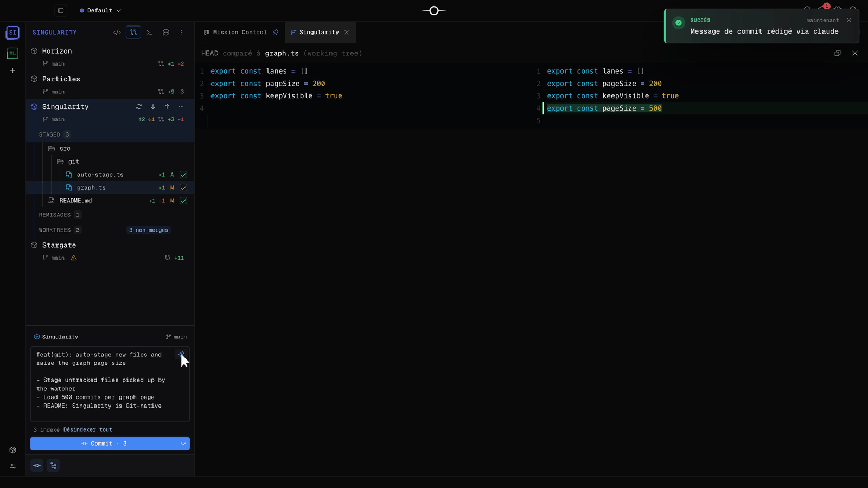This screenshot has width=868, height=488.
Task: Open the Default profile dropdown
Action: (100, 10)
